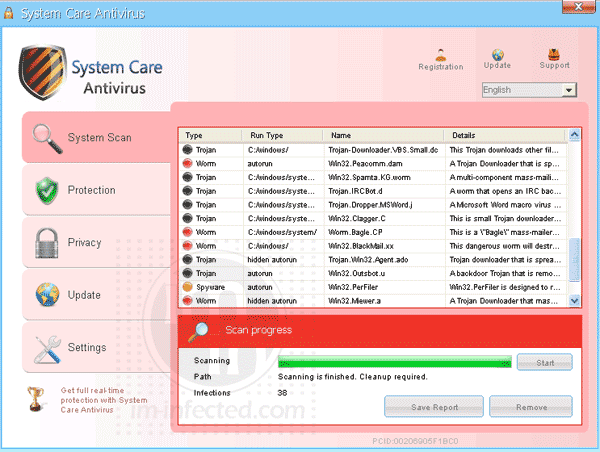Sort by the Run Type column header

coord(282,135)
